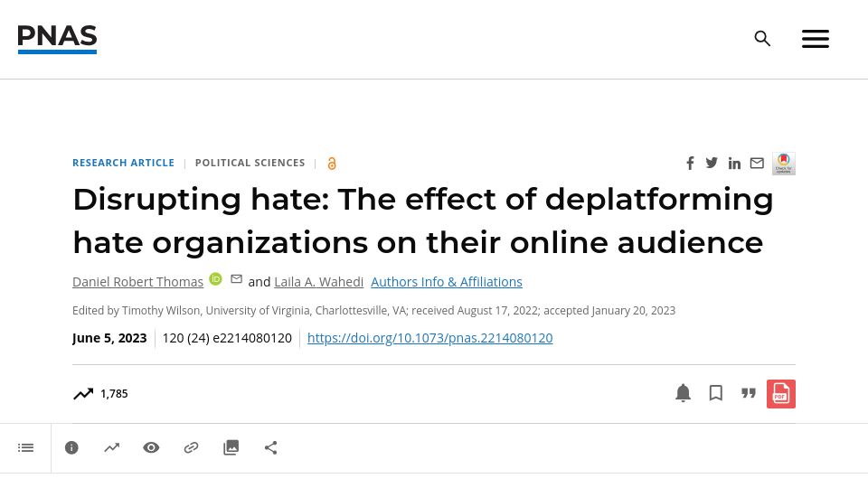Screen dimensions: 868x488
Task: Share article on Twitter
Action: [712, 163]
